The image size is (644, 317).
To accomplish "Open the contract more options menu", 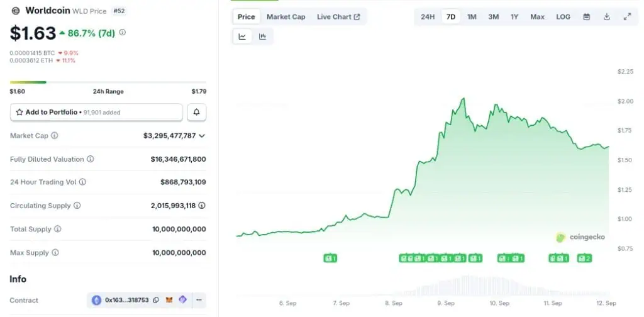I will click(199, 300).
